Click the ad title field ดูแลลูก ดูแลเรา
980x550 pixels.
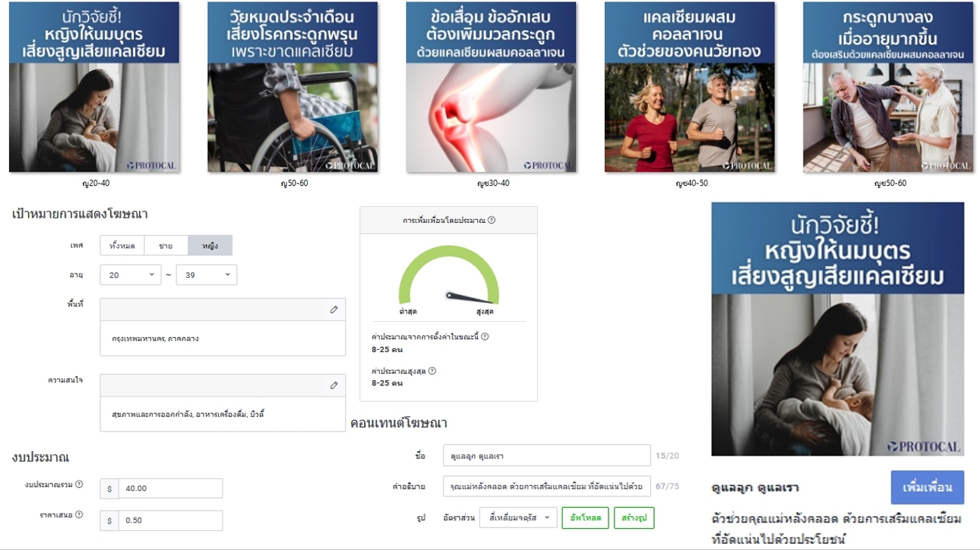coord(547,456)
